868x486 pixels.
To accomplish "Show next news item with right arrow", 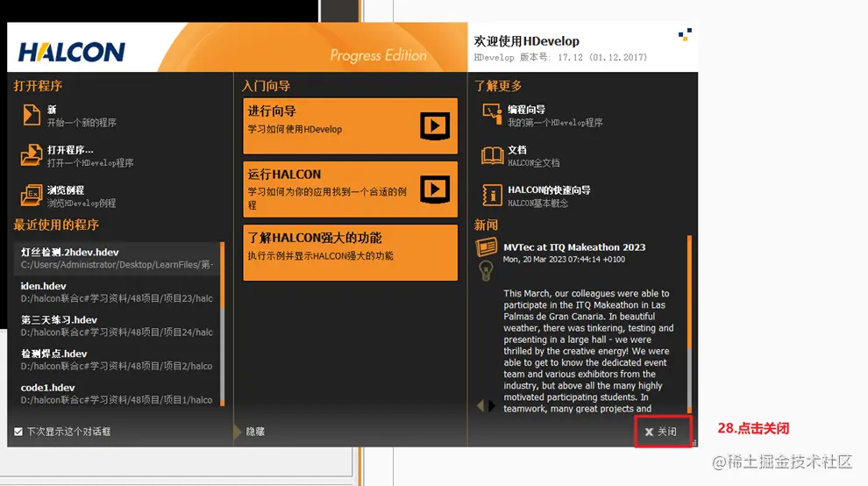I will click(492, 406).
